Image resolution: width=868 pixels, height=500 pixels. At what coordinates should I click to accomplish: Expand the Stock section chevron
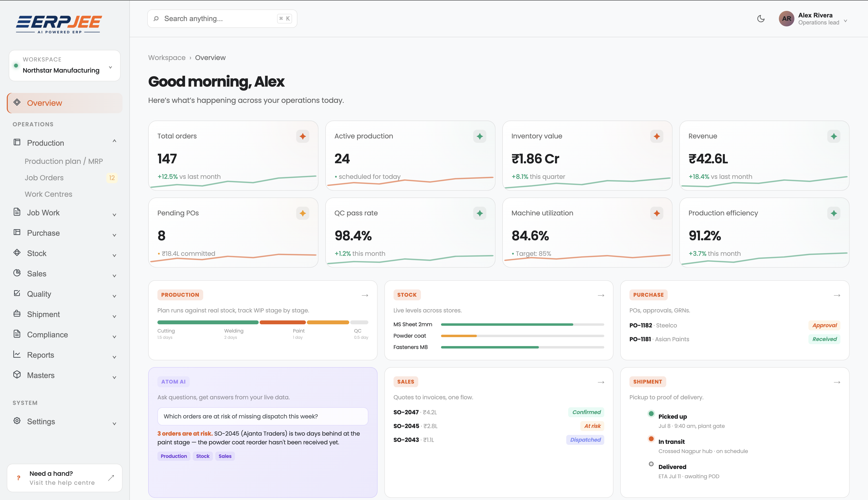point(114,255)
